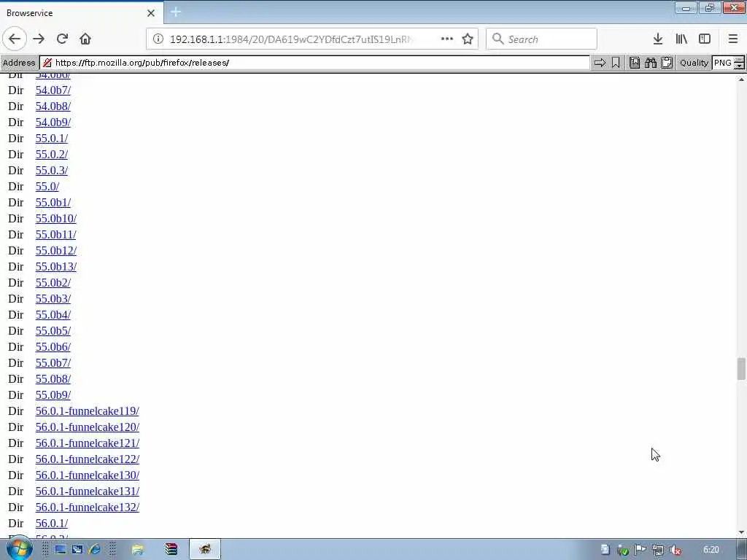Click the Browservice go arrow button
The width and height of the screenshot is (747, 560).
tap(600, 63)
